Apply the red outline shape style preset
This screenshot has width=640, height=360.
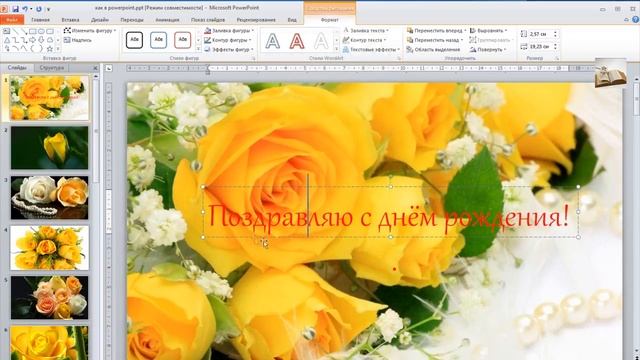[x=182, y=40]
